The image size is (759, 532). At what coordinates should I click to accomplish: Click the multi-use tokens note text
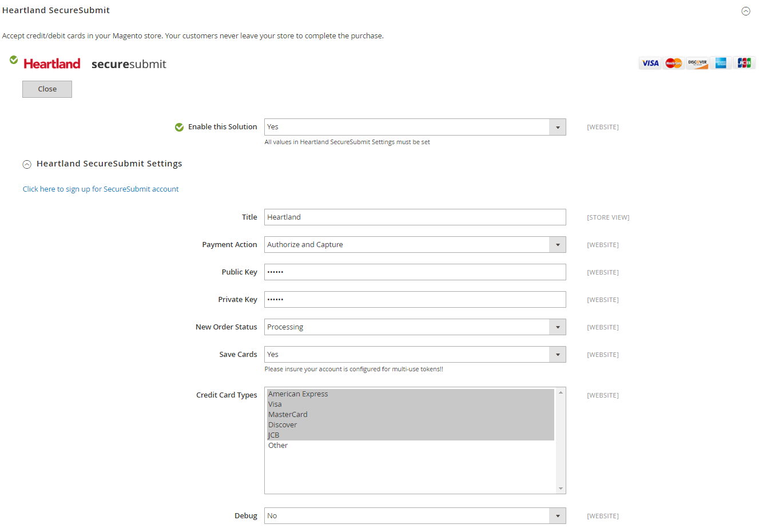(x=353, y=369)
